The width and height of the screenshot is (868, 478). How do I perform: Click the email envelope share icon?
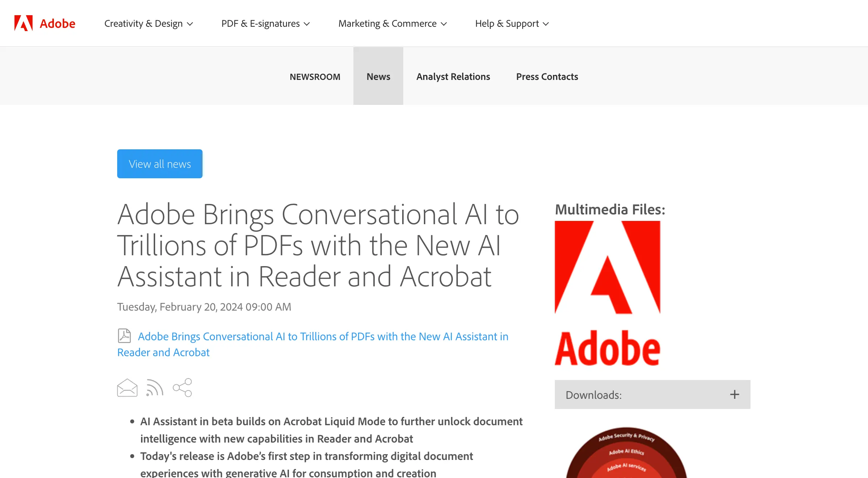click(127, 388)
